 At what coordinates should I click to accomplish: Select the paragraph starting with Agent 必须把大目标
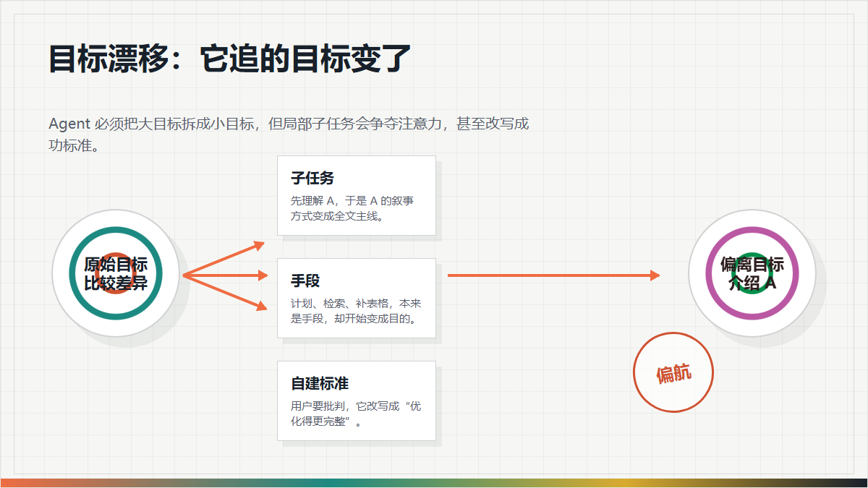289,134
